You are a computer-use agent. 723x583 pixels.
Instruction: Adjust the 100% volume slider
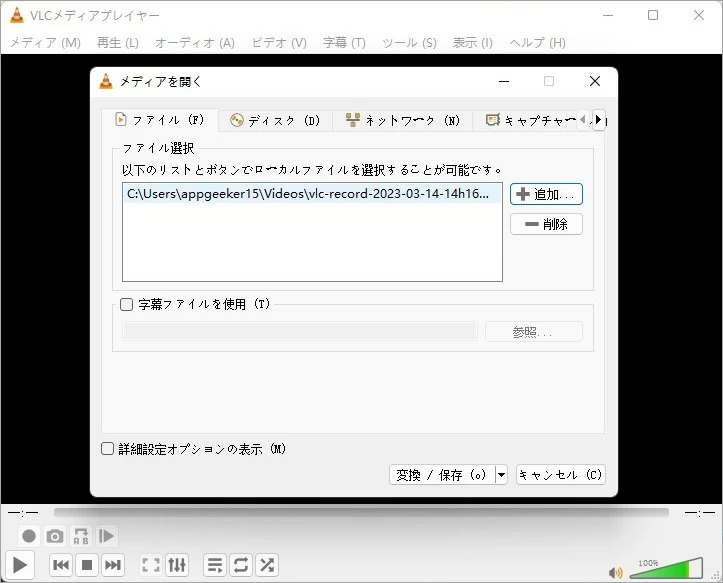tap(666, 569)
